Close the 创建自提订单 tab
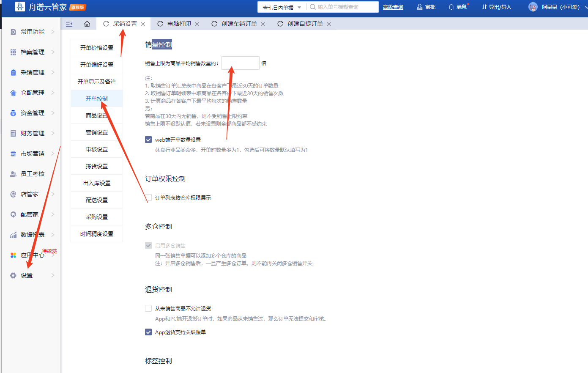This screenshot has width=588, height=373. tap(329, 24)
